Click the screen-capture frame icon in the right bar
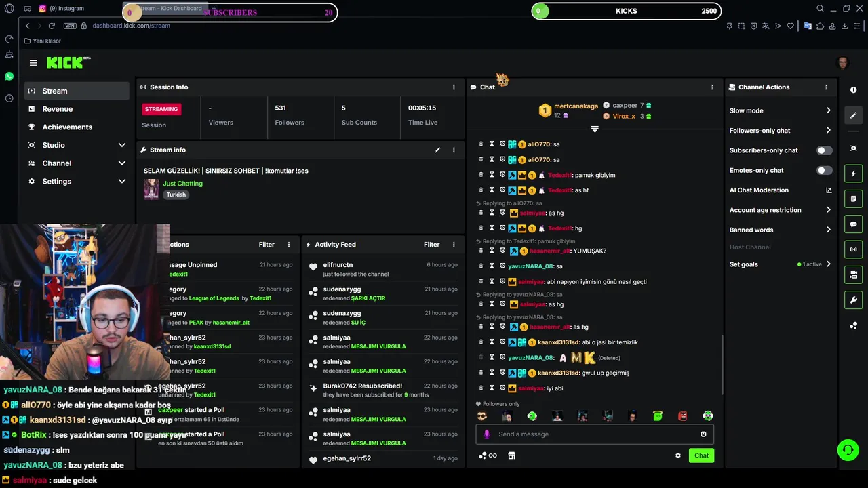Viewport: 868px width, 488px height. 853,148
